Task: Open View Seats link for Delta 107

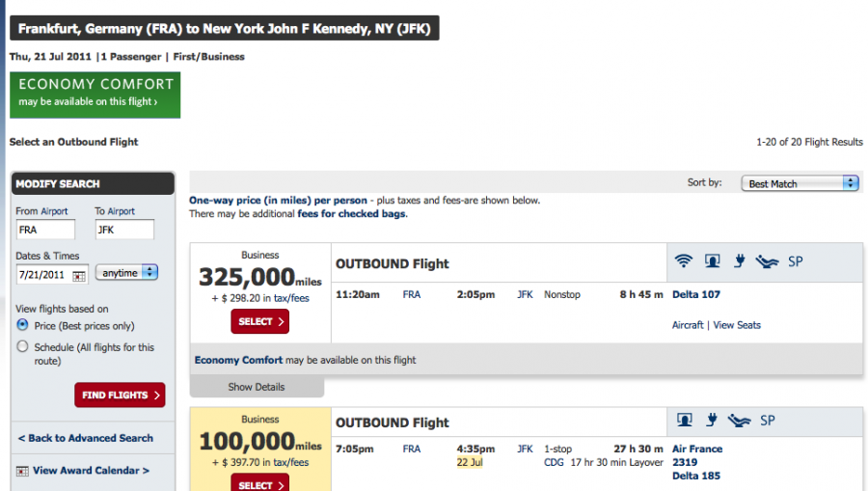Action: click(737, 325)
